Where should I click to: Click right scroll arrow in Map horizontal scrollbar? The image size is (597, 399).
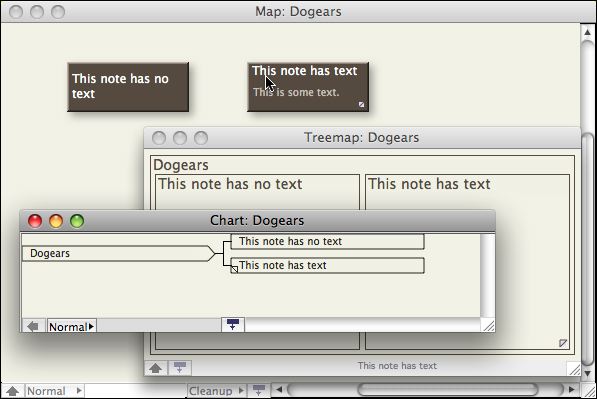(571, 390)
